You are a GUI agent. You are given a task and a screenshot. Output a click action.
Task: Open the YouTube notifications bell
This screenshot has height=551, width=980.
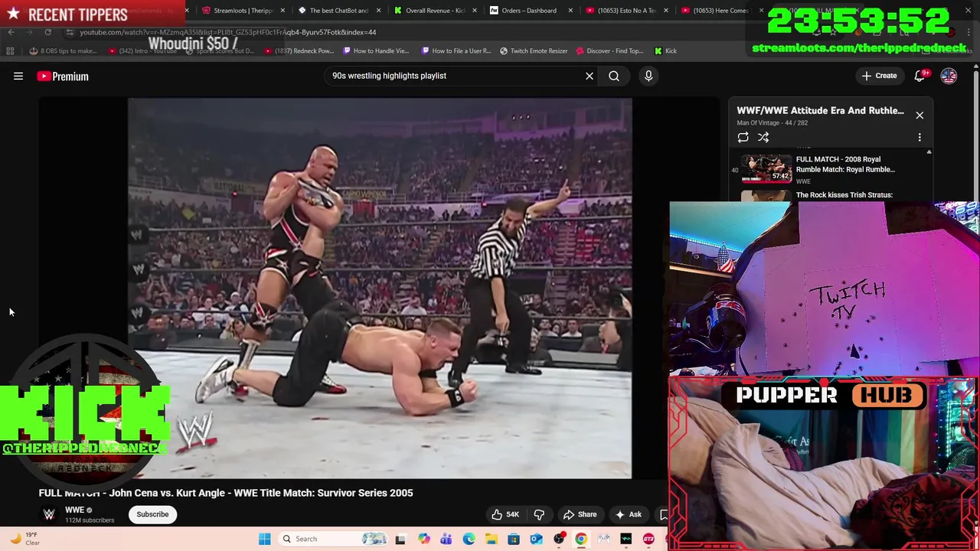[x=920, y=76]
